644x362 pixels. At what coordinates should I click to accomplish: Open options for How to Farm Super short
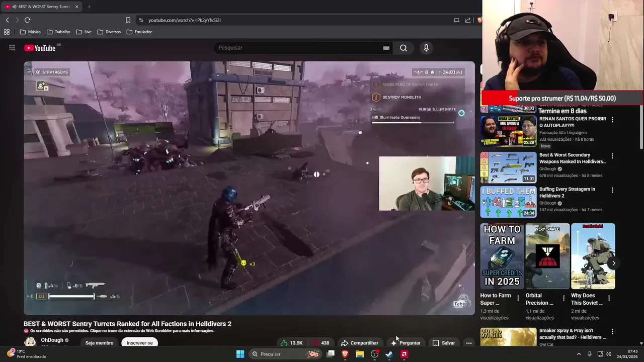click(518, 298)
